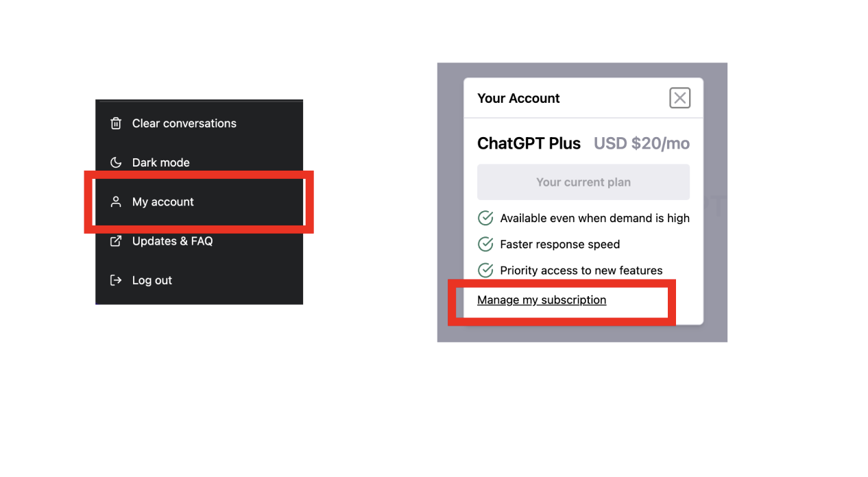Click the Your Account title text

(518, 98)
